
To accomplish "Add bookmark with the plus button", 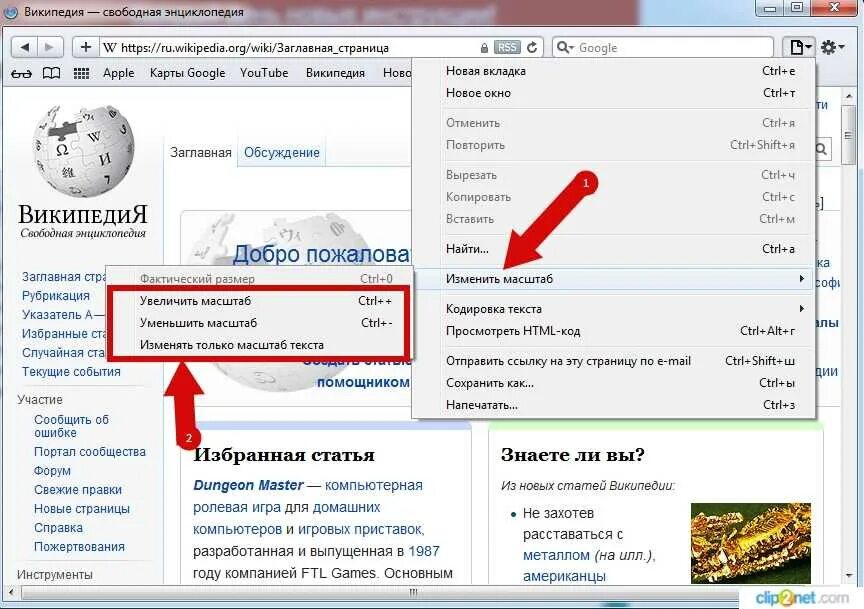I will pyautogui.click(x=85, y=47).
